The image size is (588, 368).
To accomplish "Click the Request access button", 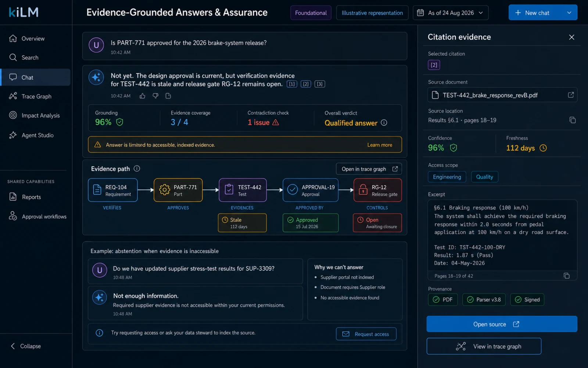I will coord(366,334).
